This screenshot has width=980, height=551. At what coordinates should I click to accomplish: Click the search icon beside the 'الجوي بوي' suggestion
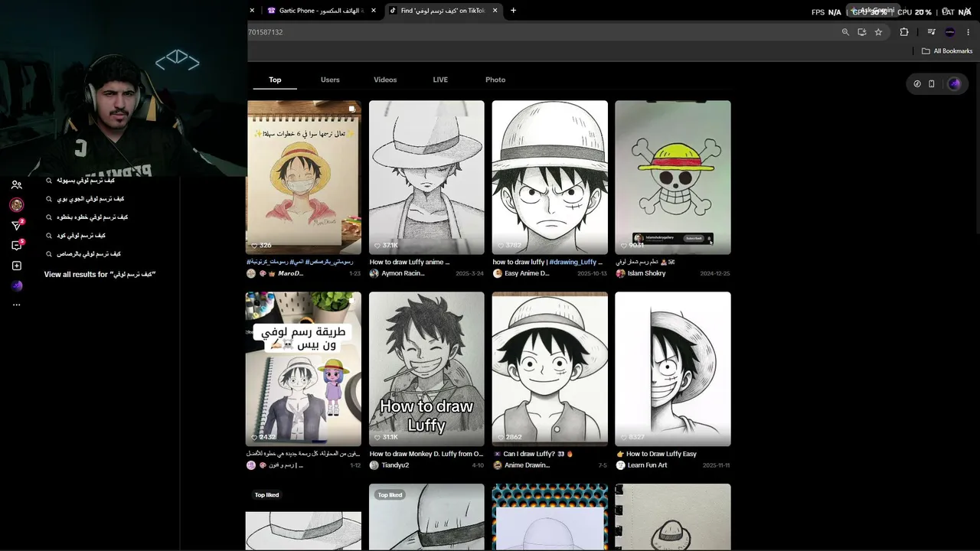point(49,199)
